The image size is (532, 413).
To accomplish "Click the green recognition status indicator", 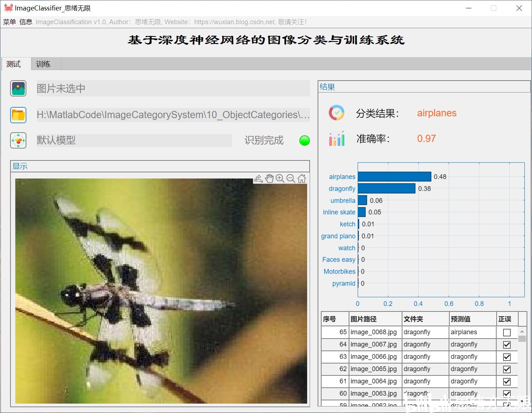I will click(305, 141).
